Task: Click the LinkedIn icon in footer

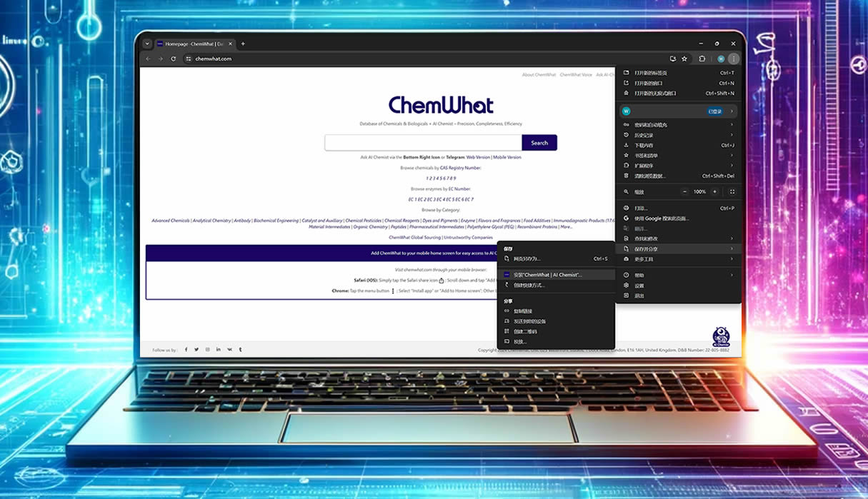Action: coord(219,350)
